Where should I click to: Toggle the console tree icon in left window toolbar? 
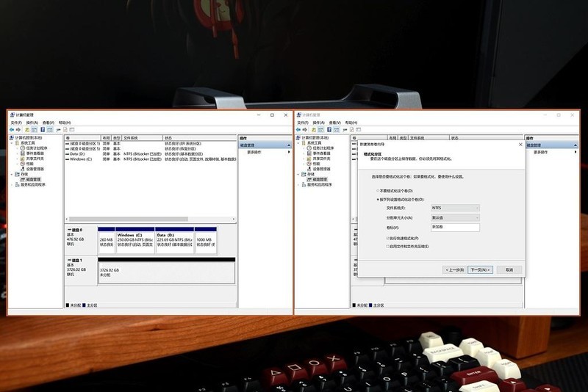(x=34, y=129)
